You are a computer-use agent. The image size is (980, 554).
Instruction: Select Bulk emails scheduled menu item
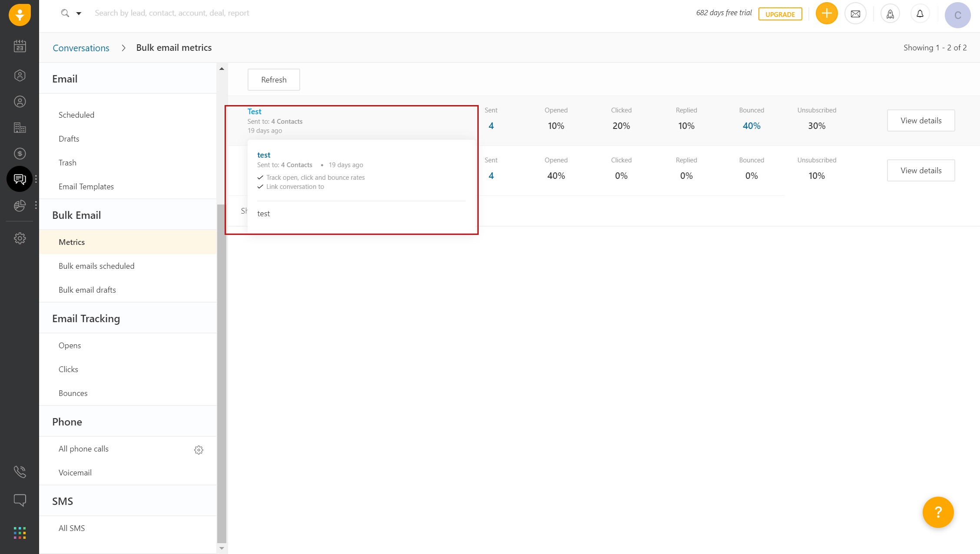(x=96, y=266)
